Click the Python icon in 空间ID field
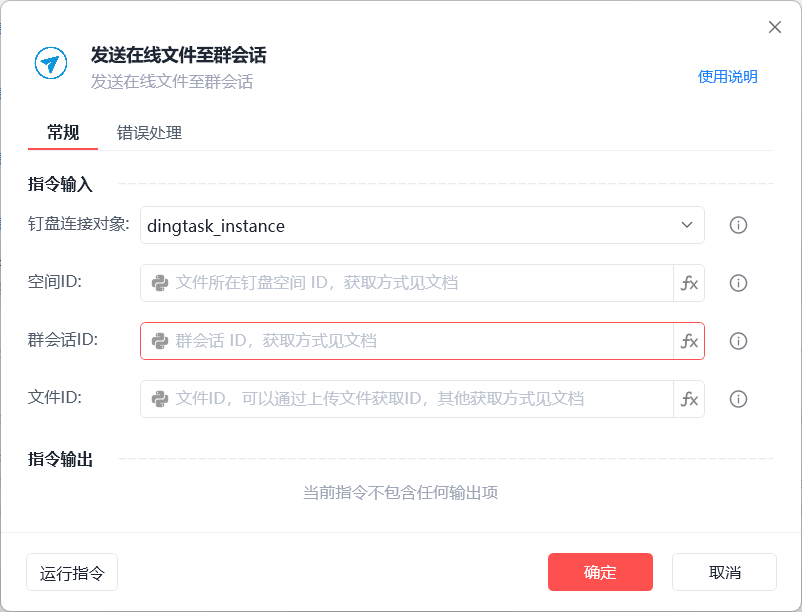The width and height of the screenshot is (802, 612). [160, 283]
